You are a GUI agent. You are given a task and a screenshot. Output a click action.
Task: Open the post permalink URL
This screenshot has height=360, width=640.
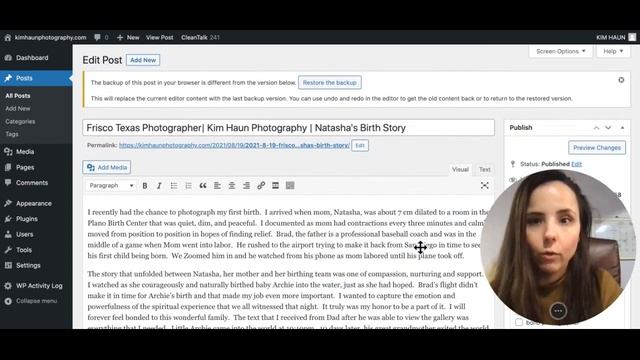234,145
